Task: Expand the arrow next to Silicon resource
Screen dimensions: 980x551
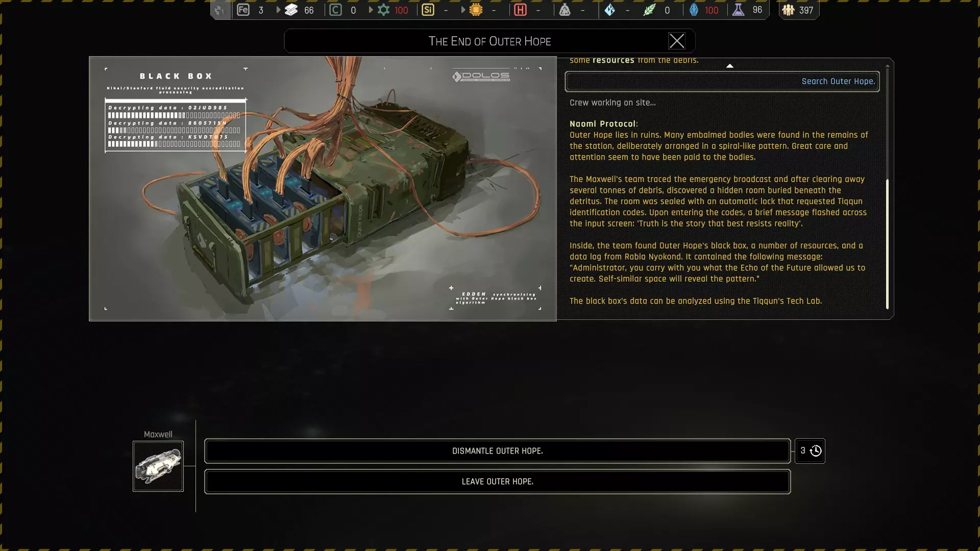Action: 463,10
